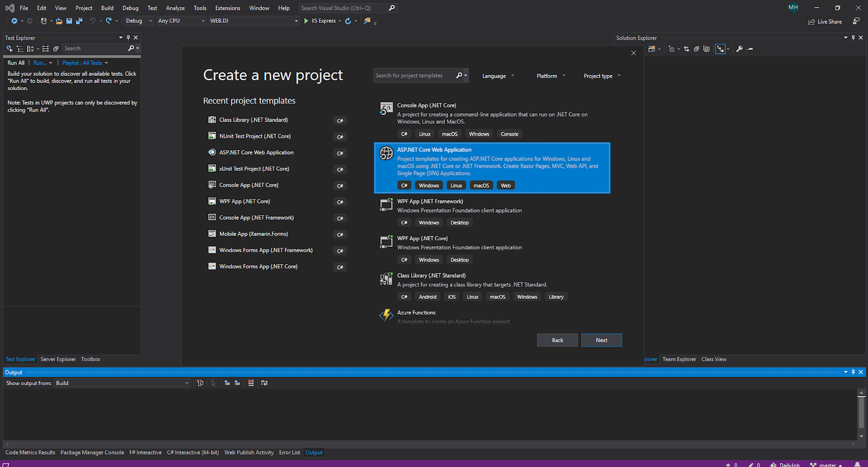Click the Pending Changes Filter clock icon
This screenshot has width=868, height=467.
(x=672, y=49)
